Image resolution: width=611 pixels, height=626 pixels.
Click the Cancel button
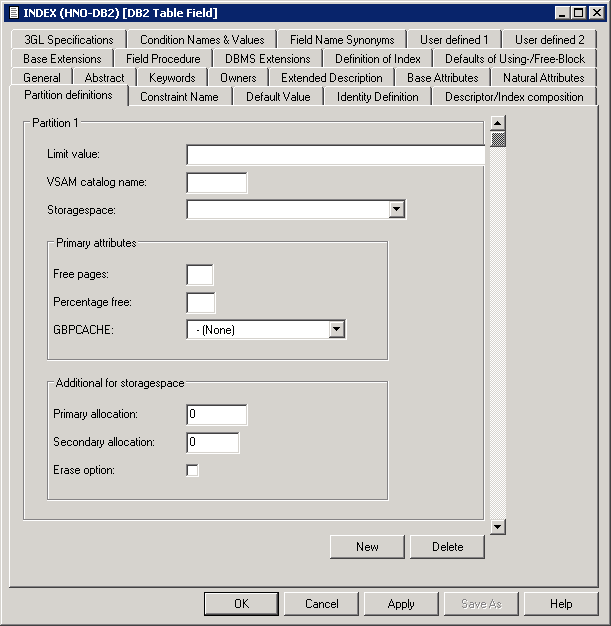[x=321, y=604]
